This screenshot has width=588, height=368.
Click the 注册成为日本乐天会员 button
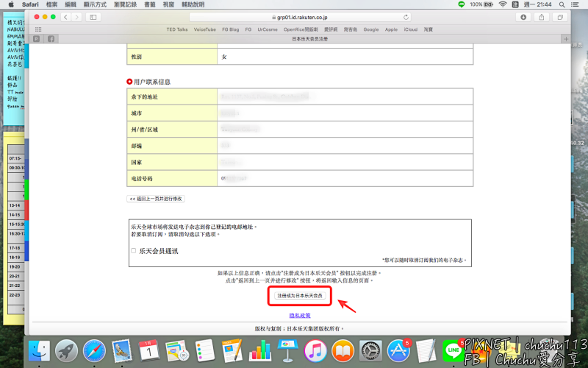click(x=299, y=295)
